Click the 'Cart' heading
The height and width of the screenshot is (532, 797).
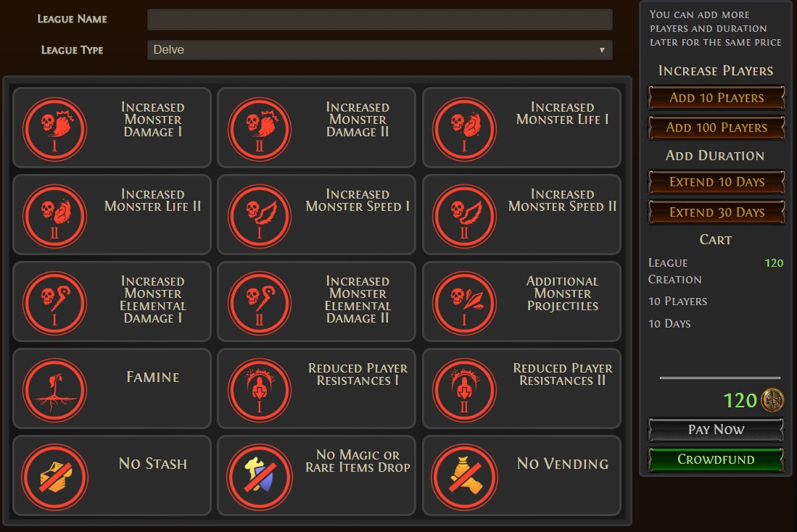[716, 240]
